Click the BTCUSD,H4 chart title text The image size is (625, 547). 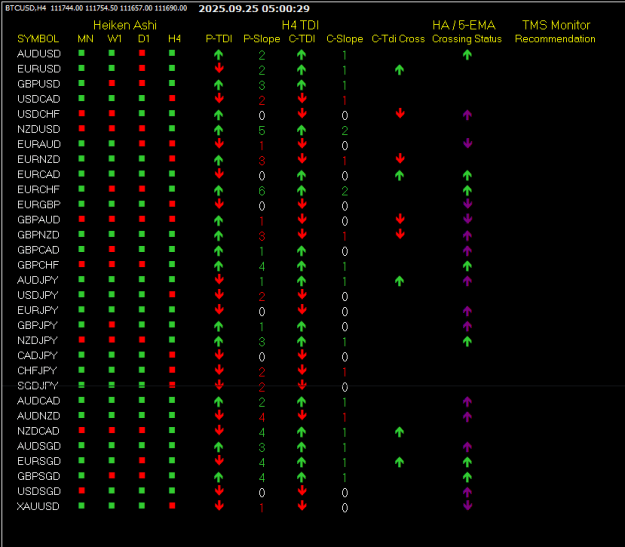(26, 8)
